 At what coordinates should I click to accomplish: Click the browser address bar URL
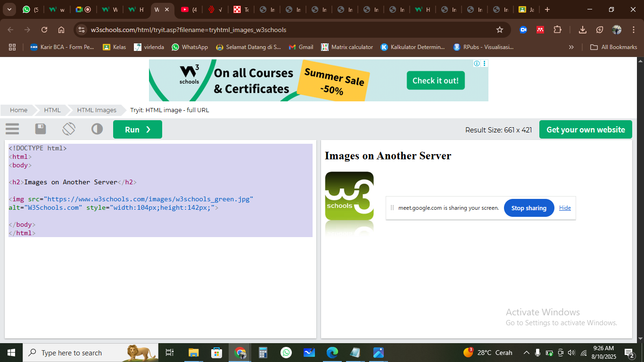pos(189,30)
